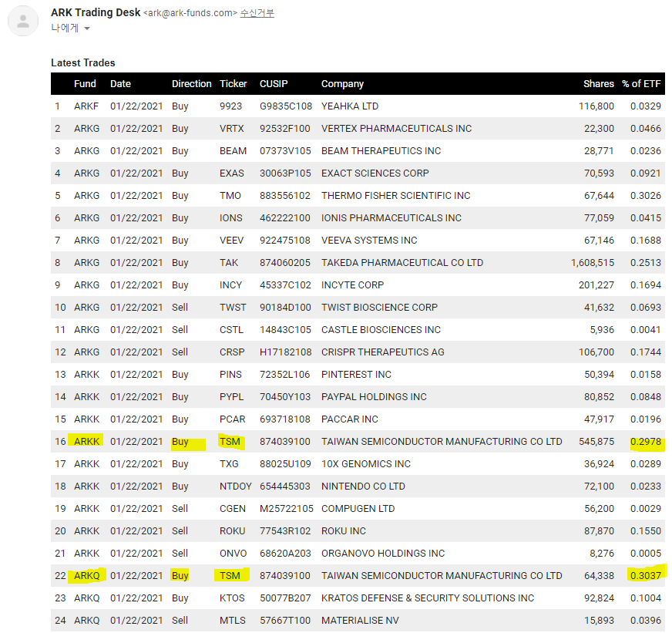Select ticker 9923 cell

coord(231,106)
